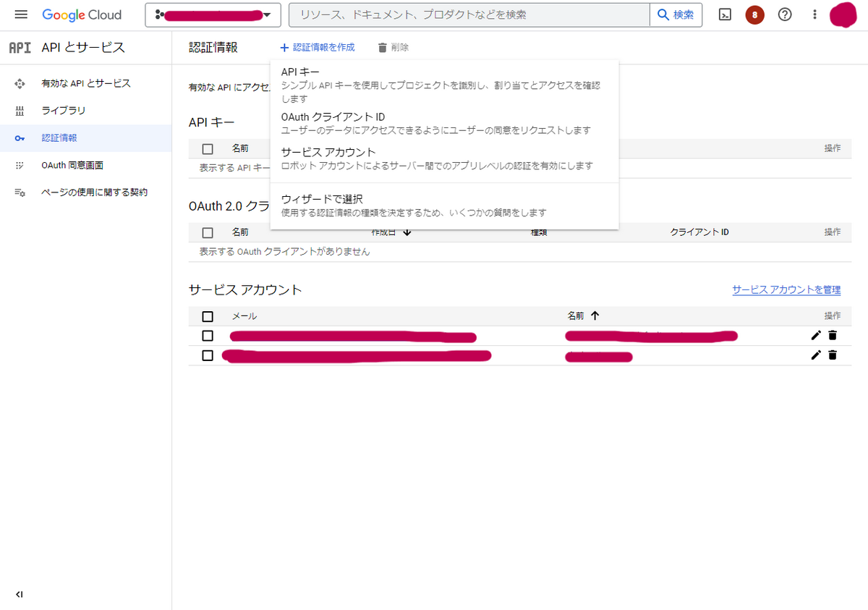Image resolution: width=868 pixels, height=610 pixels.
Task: Click the 検索 search button
Action: click(x=676, y=14)
